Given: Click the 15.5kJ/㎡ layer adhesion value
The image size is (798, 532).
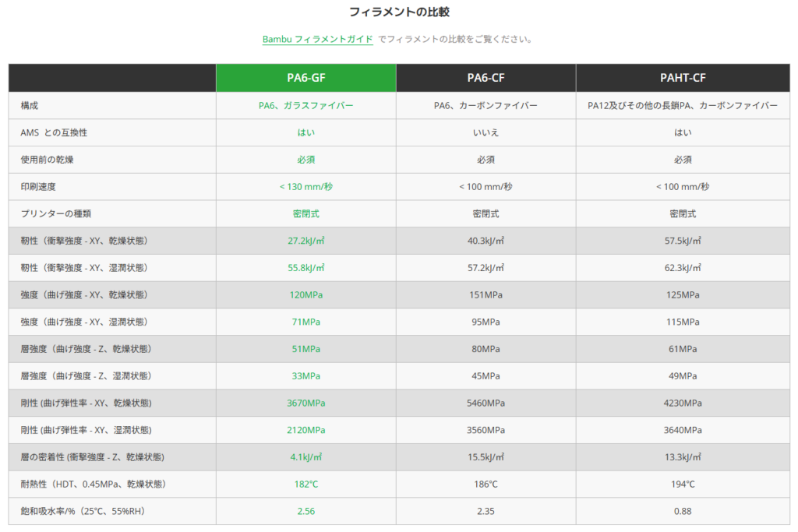Looking at the screenshot, I should tap(486, 457).
